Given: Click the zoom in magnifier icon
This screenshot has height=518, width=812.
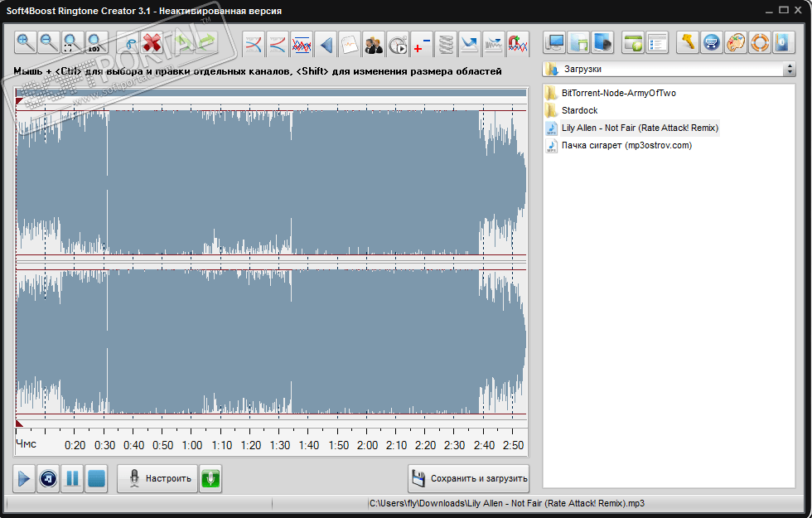Looking at the screenshot, I should coord(26,43).
